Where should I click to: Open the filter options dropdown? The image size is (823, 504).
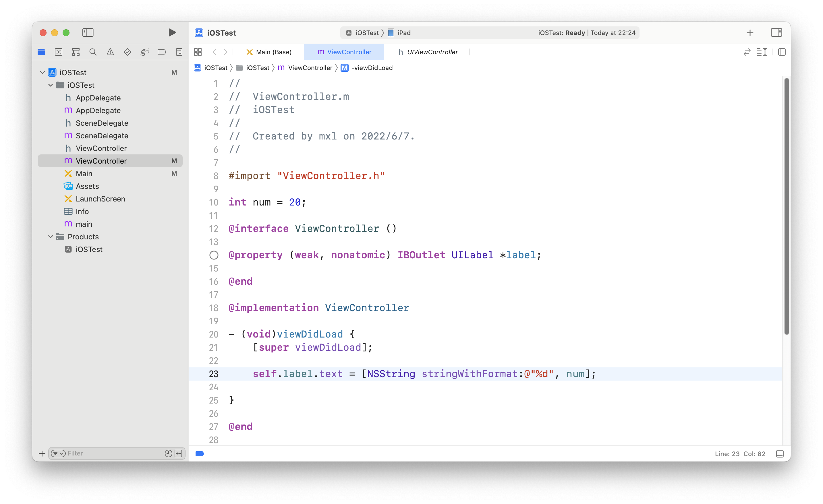59,453
